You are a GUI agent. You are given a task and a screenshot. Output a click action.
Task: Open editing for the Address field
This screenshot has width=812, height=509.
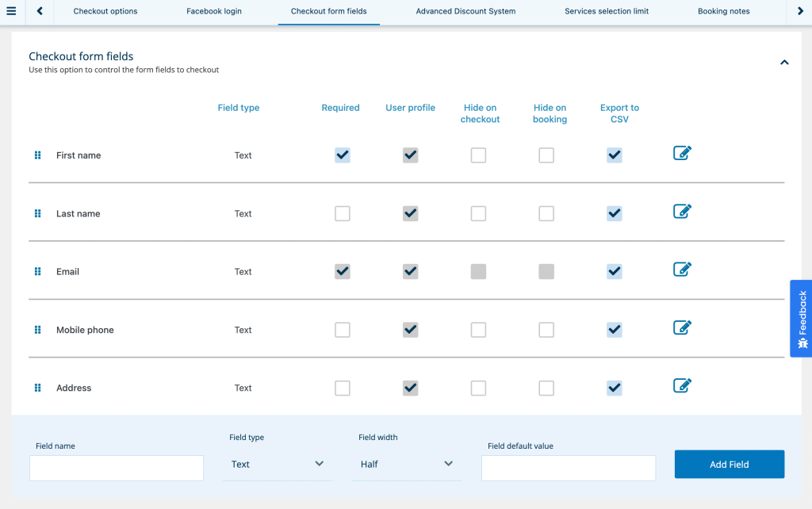[682, 385]
